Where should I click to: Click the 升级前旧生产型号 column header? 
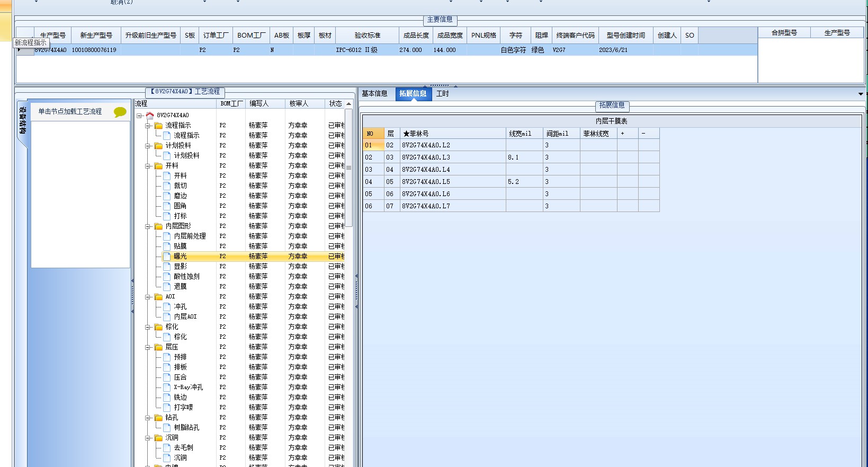point(151,35)
